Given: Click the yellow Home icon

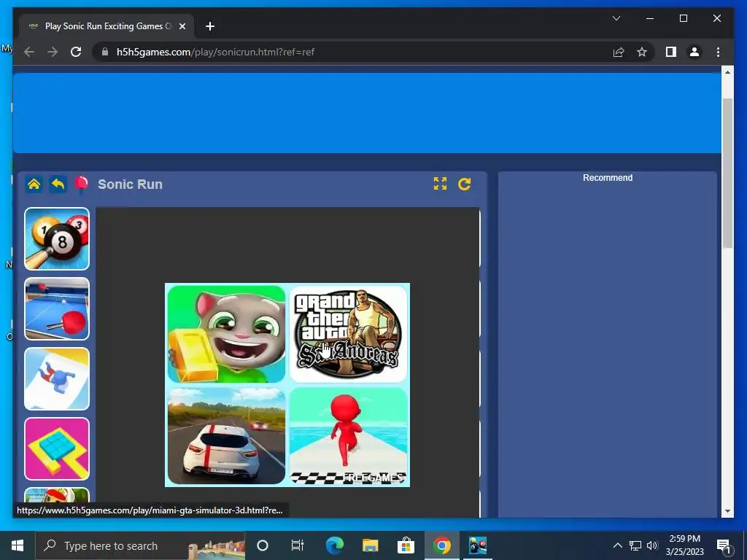Looking at the screenshot, I should (34, 184).
